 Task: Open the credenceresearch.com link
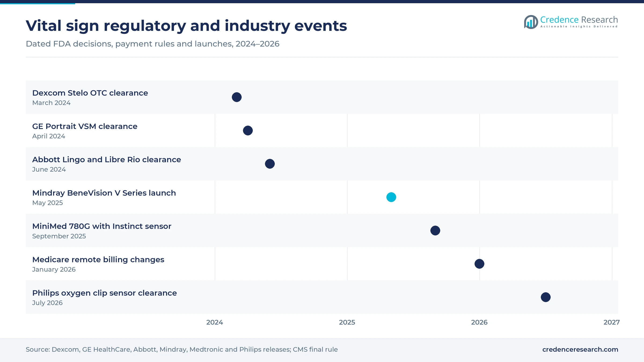[580, 349]
